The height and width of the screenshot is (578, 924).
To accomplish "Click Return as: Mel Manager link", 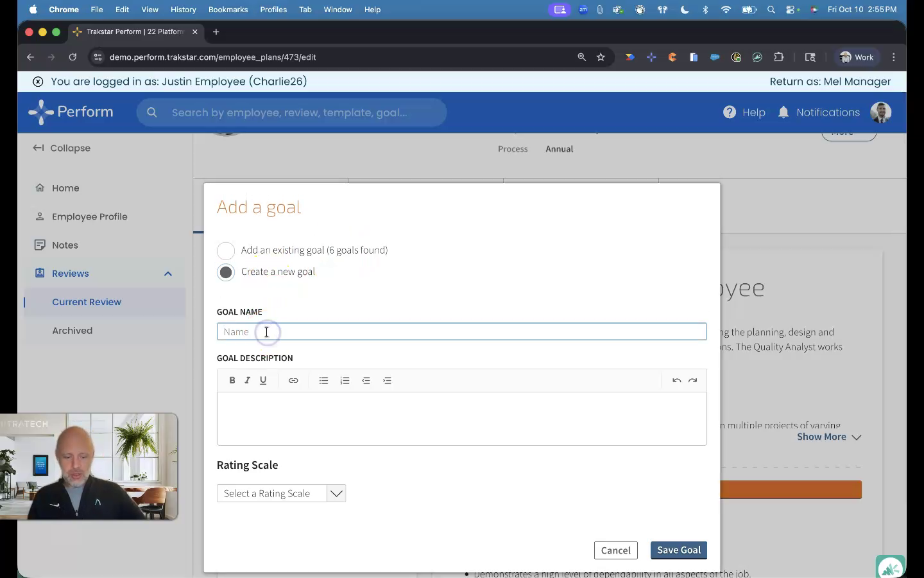I will pos(830,82).
